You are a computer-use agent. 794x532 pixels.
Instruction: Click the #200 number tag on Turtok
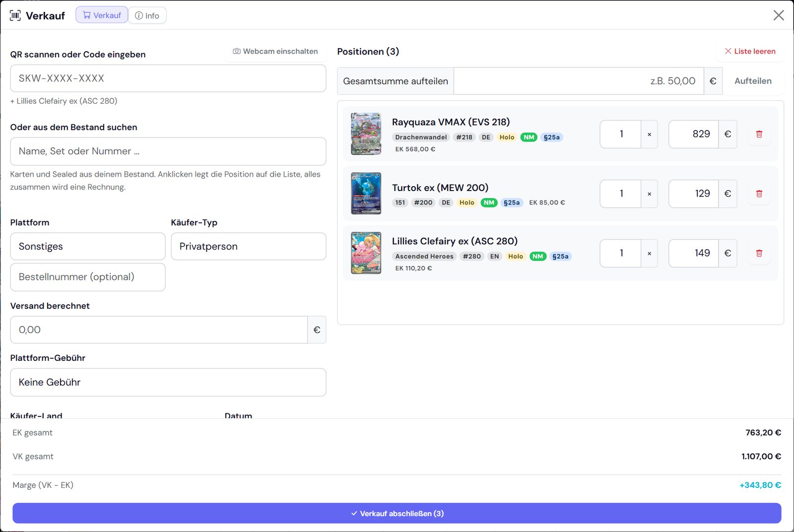pos(423,202)
